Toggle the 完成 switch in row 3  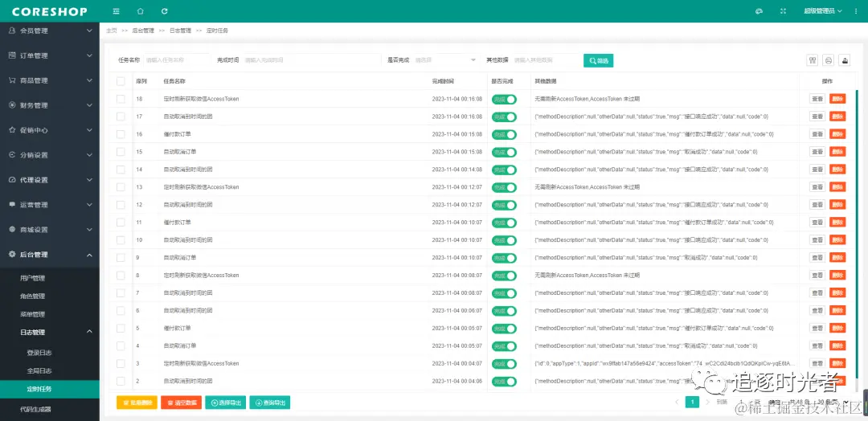[504, 364]
